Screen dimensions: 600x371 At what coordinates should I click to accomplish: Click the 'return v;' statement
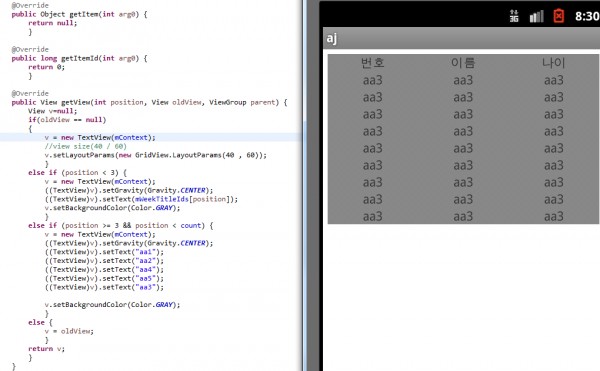pos(46,349)
